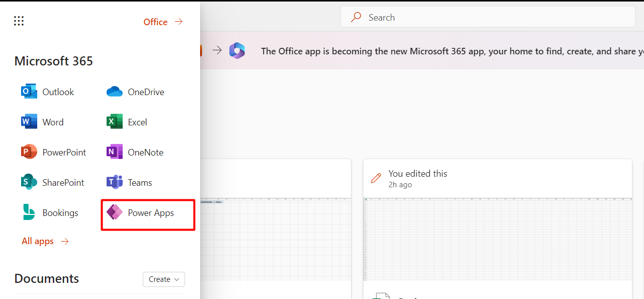This screenshot has width=644, height=299.
Task: Expand the Create dropdown in Documents
Action: pyautogui.click(x=164, y=279)
